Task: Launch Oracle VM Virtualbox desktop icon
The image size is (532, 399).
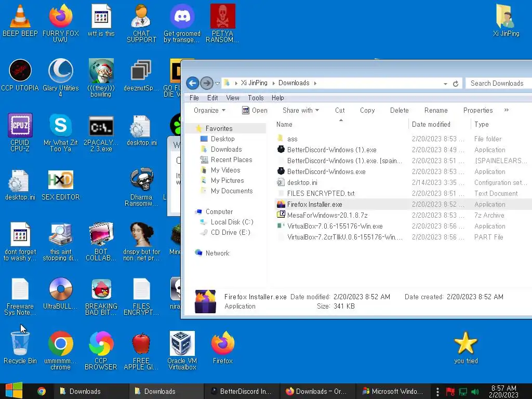Action: click(182, 350)
